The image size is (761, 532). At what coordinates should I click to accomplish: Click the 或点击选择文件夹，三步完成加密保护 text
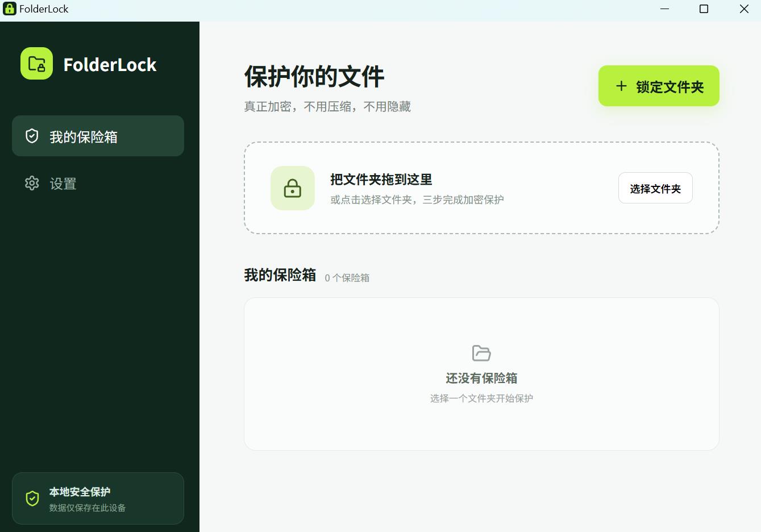click(x=417, y=199)
